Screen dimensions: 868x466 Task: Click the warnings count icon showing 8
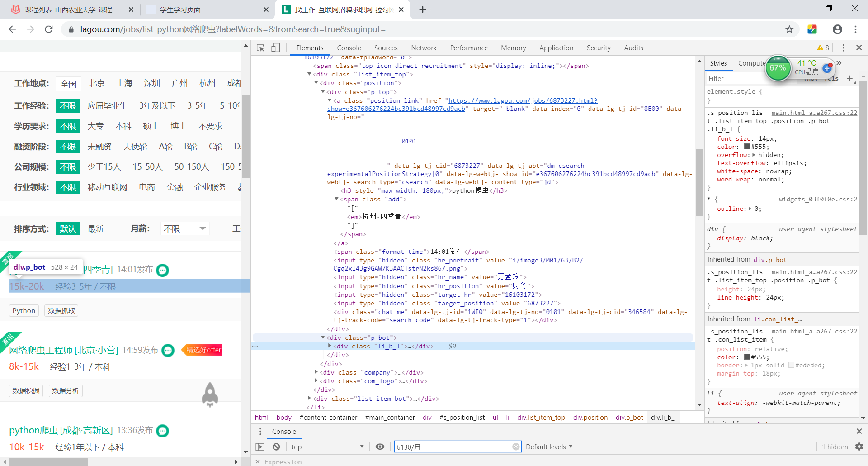823,48
